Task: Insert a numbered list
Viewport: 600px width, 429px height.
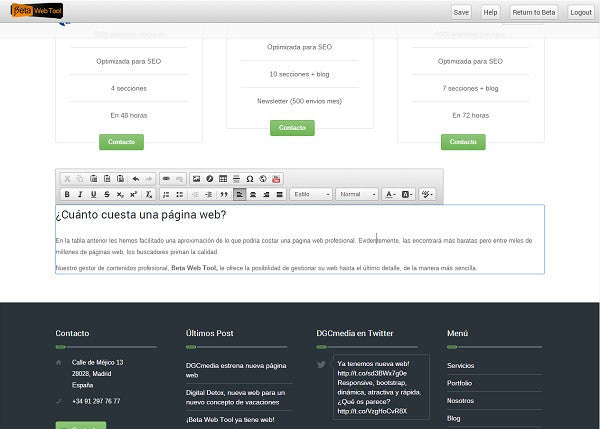Action: point(166,194)
